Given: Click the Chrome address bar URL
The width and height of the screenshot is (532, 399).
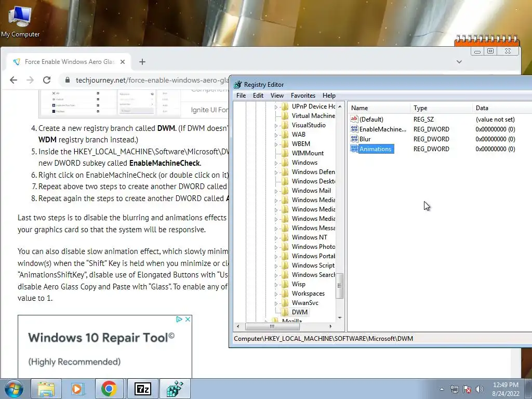Looking at the screenshot, I should click(152, 80).
